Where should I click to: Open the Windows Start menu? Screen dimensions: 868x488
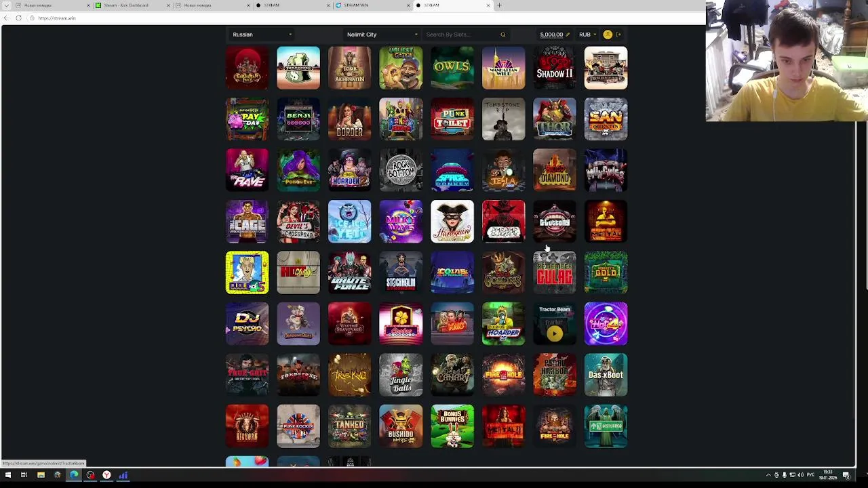(7, 475)
